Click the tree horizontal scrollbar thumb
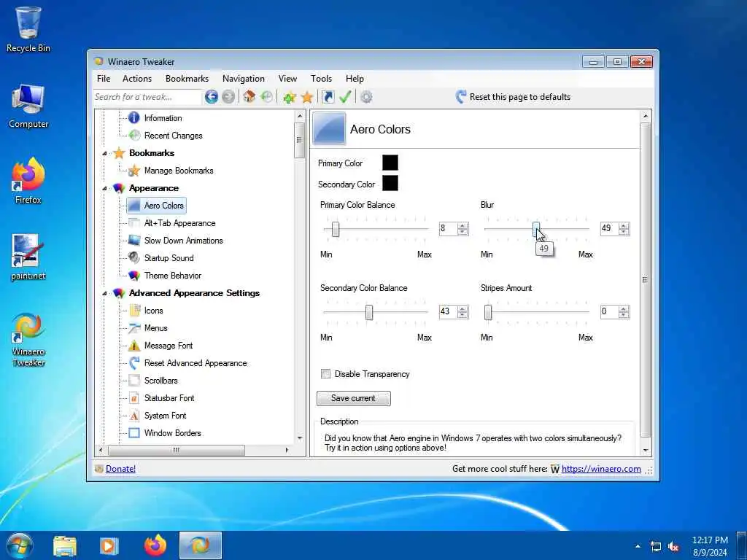Screen dimensions: 747x560 point(177,450)
